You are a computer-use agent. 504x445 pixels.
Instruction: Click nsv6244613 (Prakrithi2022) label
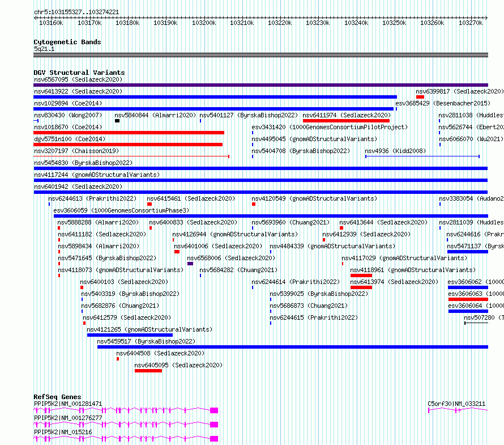[92, 198]
